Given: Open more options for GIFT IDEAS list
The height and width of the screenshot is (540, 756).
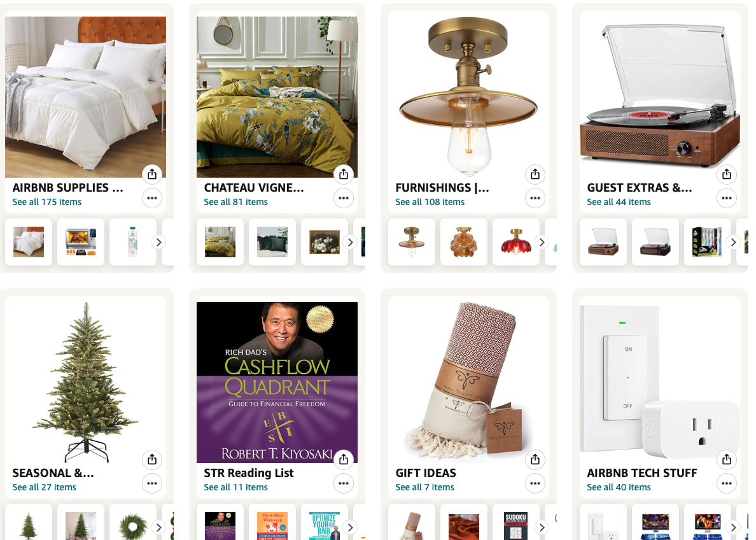Looking at the screenshot, I should (535, 483).
